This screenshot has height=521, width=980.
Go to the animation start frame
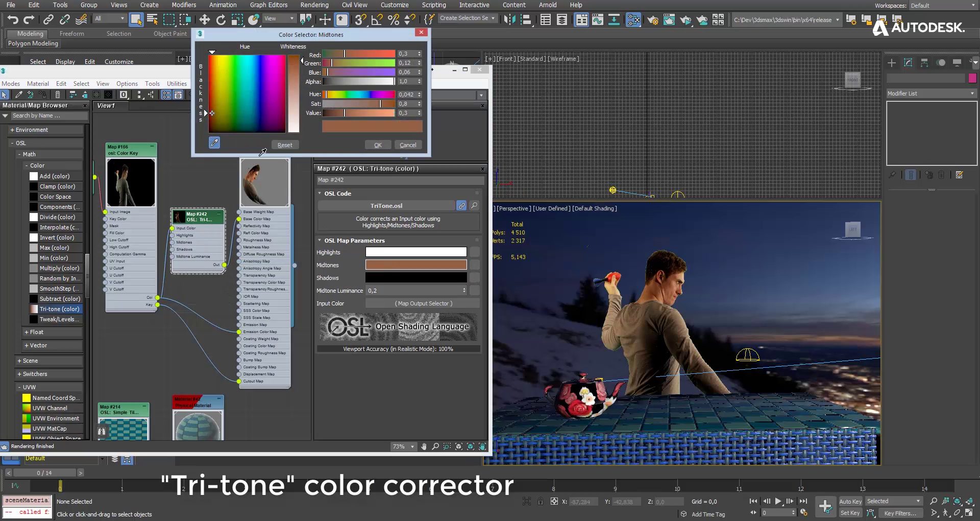pyautogui.click(x=753, y=501)
